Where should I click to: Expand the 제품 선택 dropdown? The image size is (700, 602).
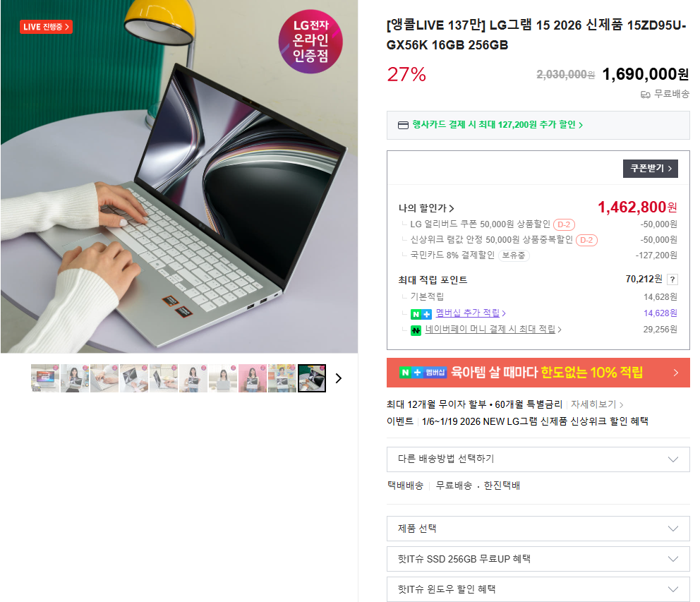(538, 529)
